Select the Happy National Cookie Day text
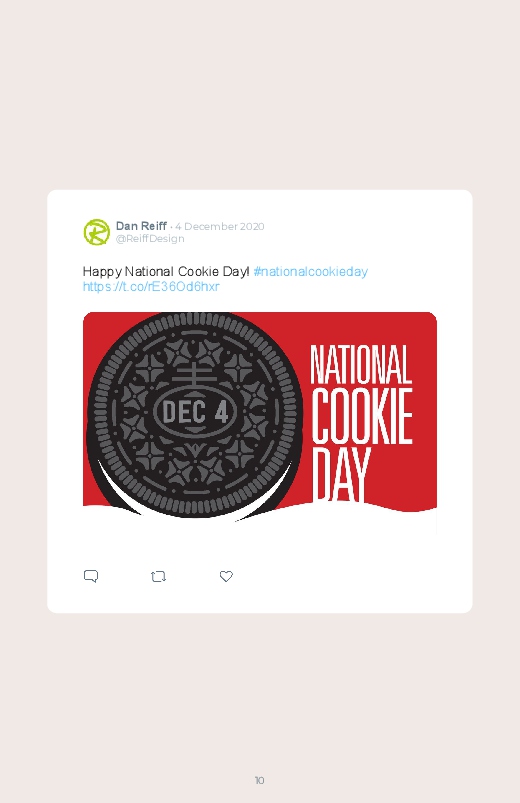This screenshot has width=520, height=803. pyautogui.click(x=166, y=271)
